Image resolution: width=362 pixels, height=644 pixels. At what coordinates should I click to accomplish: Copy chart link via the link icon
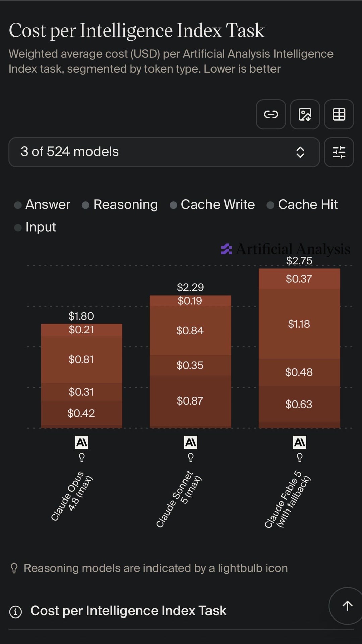coord(271,114)
